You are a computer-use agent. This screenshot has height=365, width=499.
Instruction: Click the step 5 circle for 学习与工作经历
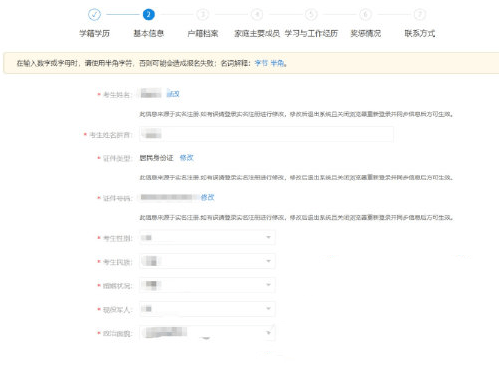point(311,14)
